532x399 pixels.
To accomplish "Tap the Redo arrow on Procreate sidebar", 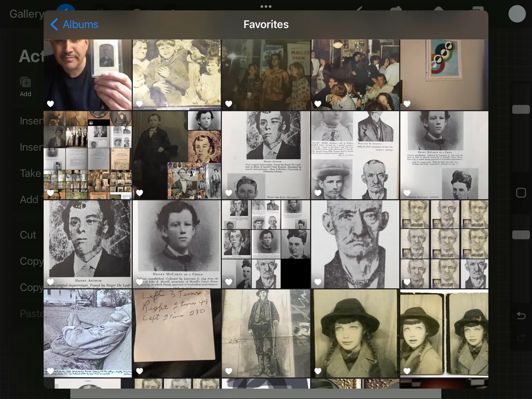I will [521, 337].
